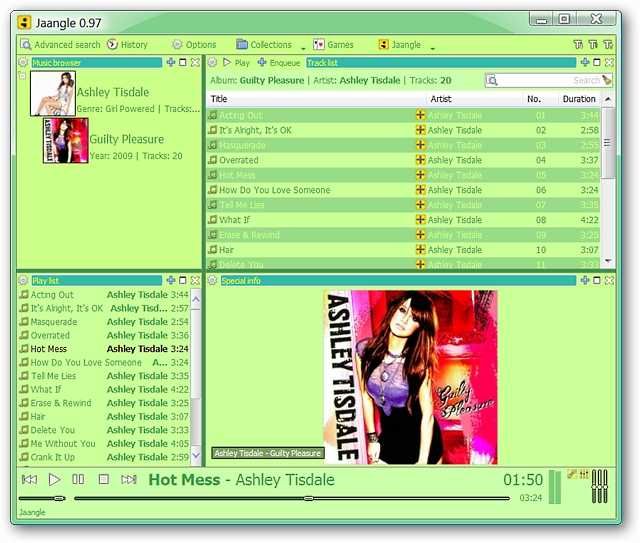This screenshot has width=640, height=543.
Task: Expand the Collections dropdown arrow
Action: tap(303, 48)
